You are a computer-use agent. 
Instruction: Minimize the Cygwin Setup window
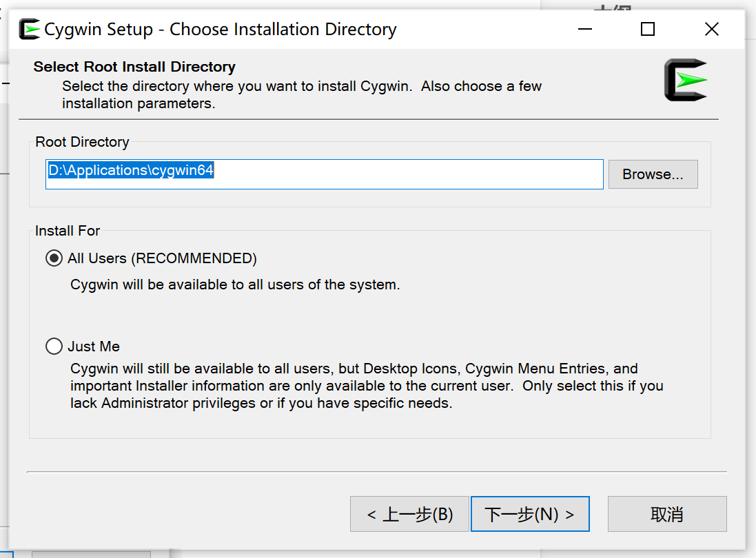click(585, 30)
